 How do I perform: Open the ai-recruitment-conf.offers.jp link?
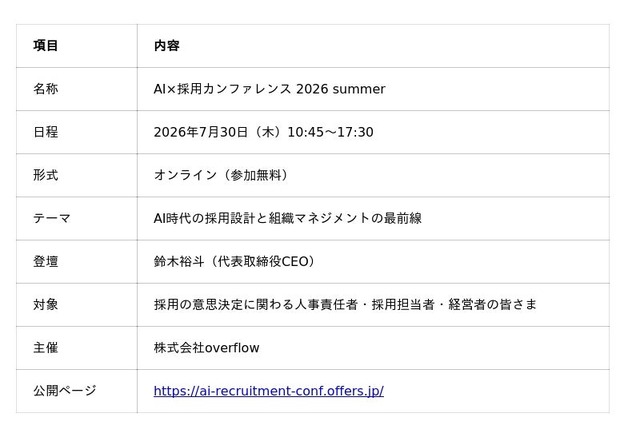click(x=269, y=391)
